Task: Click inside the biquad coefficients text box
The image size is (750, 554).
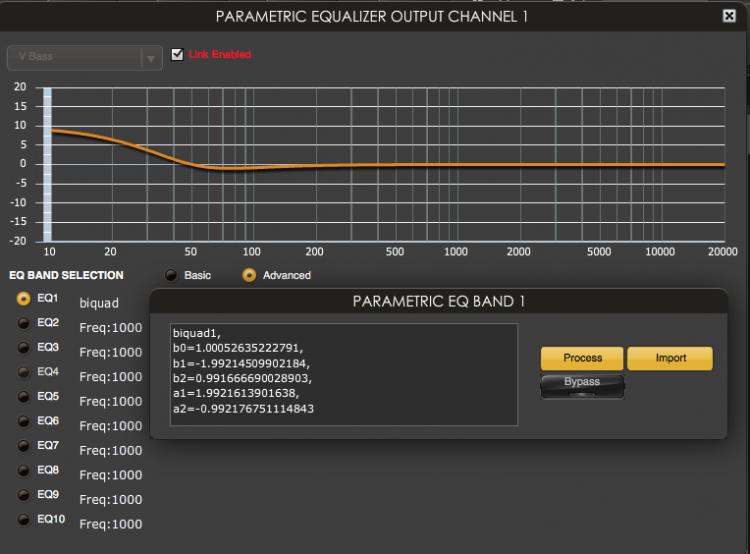Action: (x=343, y=373)
